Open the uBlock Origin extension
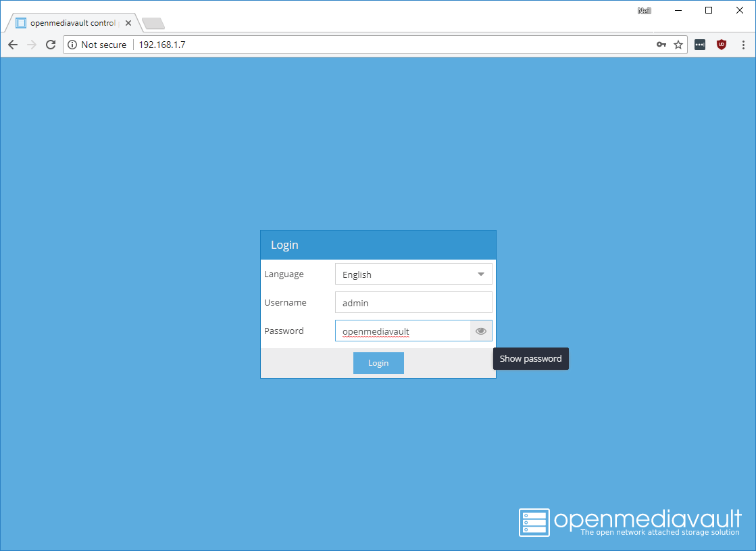 click(722, 45)
